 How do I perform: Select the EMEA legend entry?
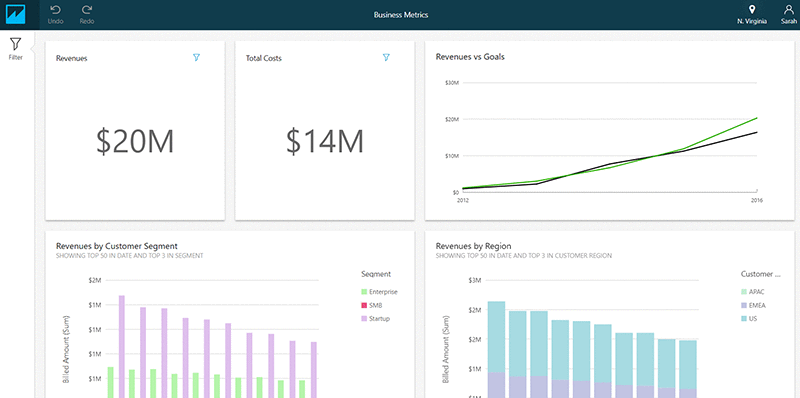coord(754,305)
